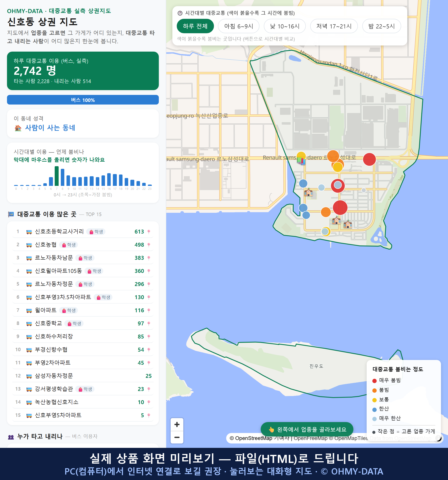This screenshot has width=448, height=480.
Task: Switch to 낮 10~16시 time filter
Action: [285, 26]
